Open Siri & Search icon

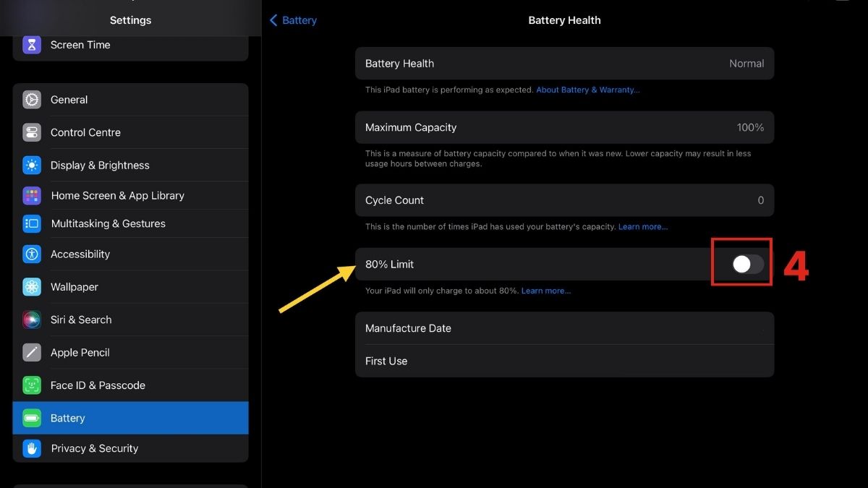[32, 320]
